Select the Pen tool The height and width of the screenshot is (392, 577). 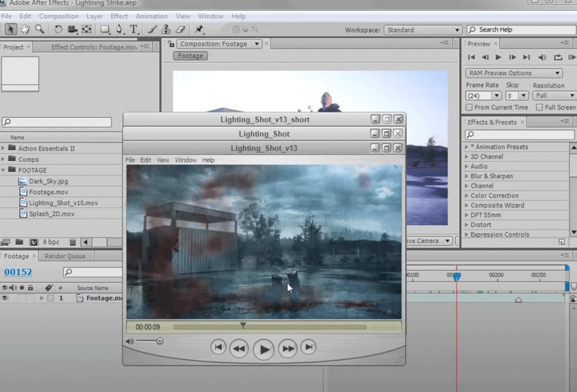[x=119, y=29]
